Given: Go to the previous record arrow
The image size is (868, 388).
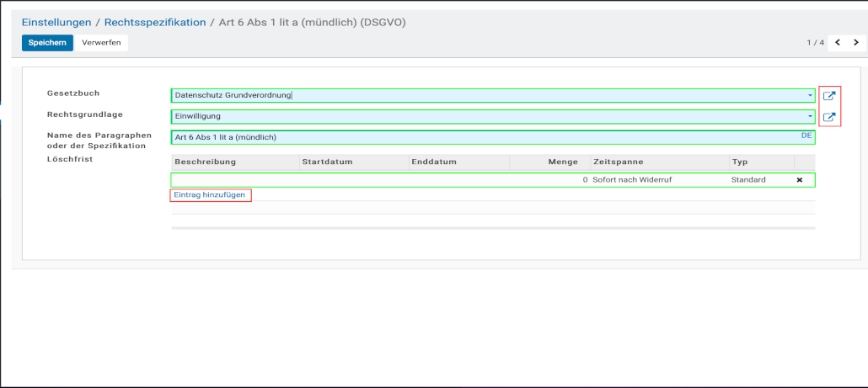Looking at the screenshot, I should click(839, 42).
